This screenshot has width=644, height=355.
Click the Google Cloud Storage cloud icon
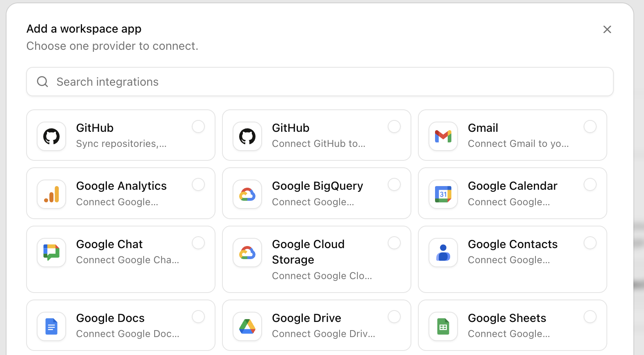click(x=247, y=253)
